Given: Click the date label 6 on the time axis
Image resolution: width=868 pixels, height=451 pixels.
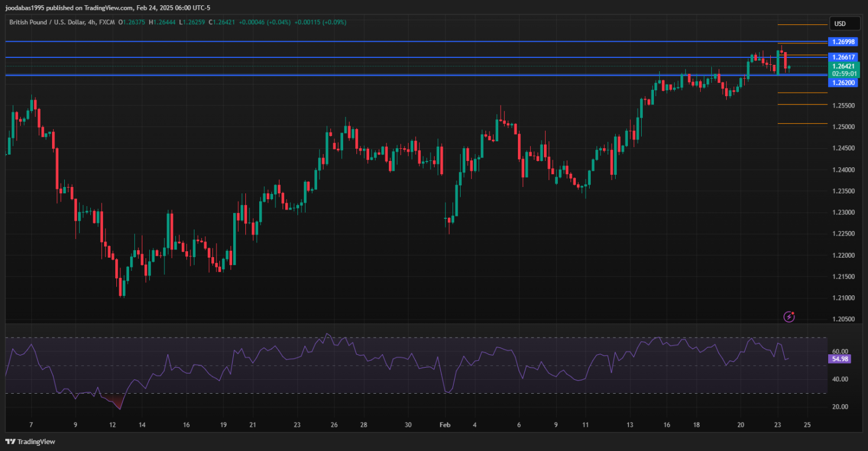Looking at the screenshot, I should (519, 425).
